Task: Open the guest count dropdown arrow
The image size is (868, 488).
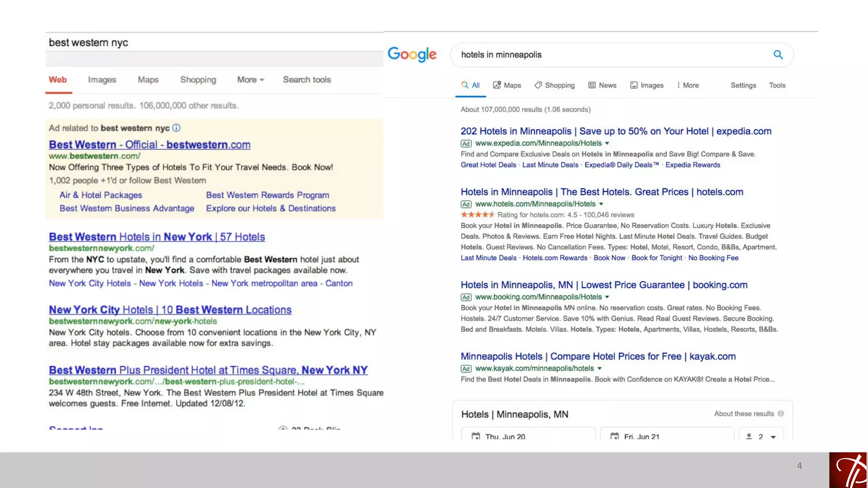Action: 773,437
